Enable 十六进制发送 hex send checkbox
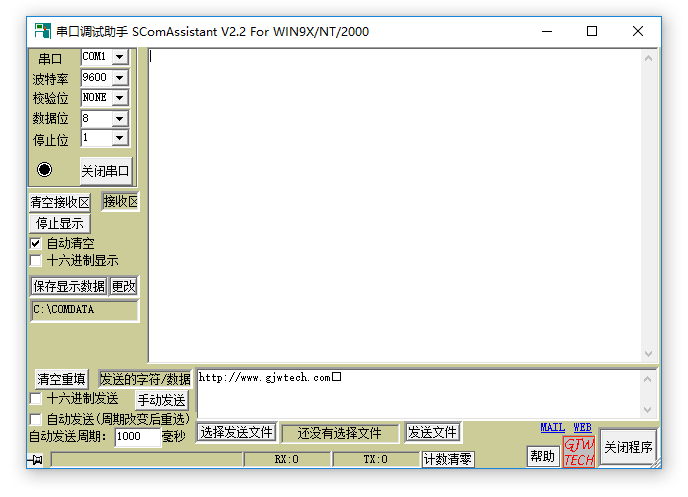688x497 pixels. (x=36, y=398)
